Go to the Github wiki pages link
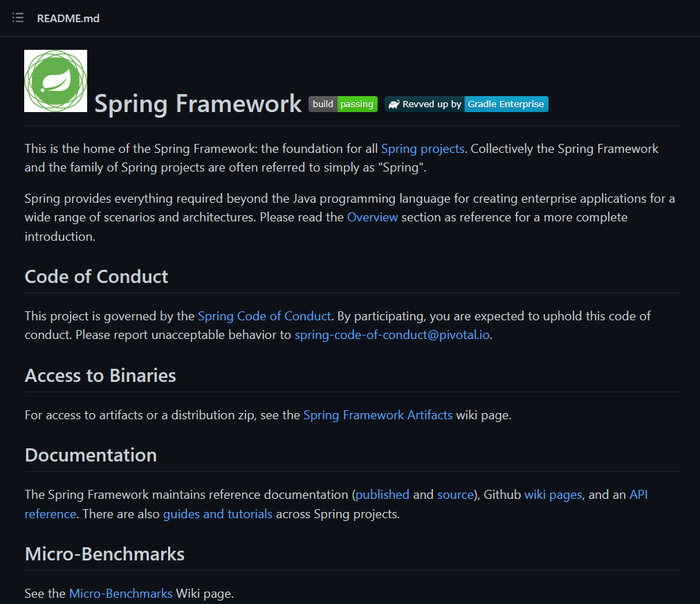Viewport: 700px width, 604px height. coord(553,495)
